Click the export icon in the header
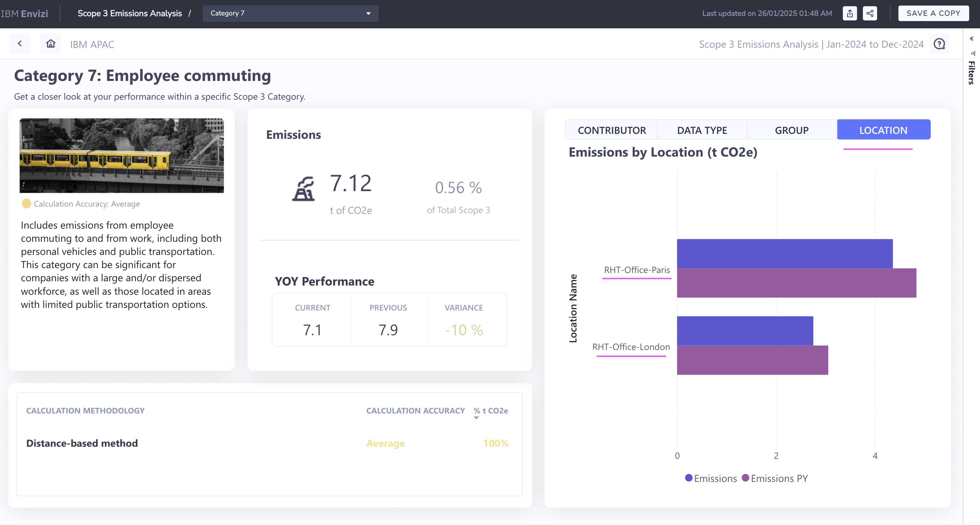 tap(849, 13)
